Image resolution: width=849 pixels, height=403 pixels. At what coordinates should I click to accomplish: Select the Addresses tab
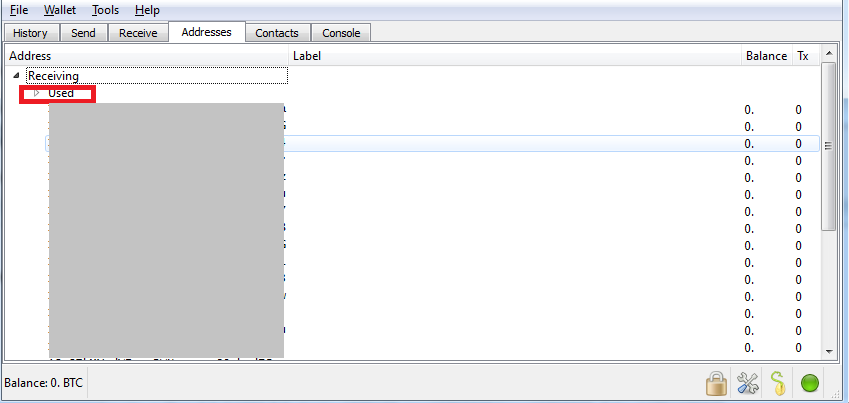pos(206,32)
